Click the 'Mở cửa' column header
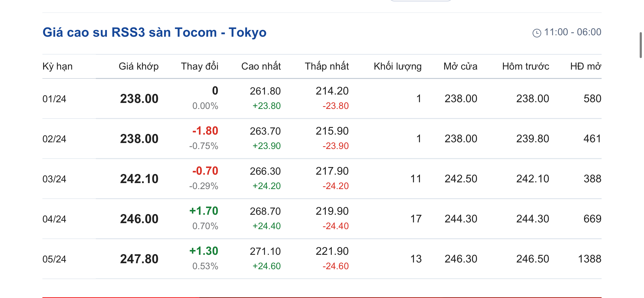This screenshot has width=644, height=298. [460, 66]
